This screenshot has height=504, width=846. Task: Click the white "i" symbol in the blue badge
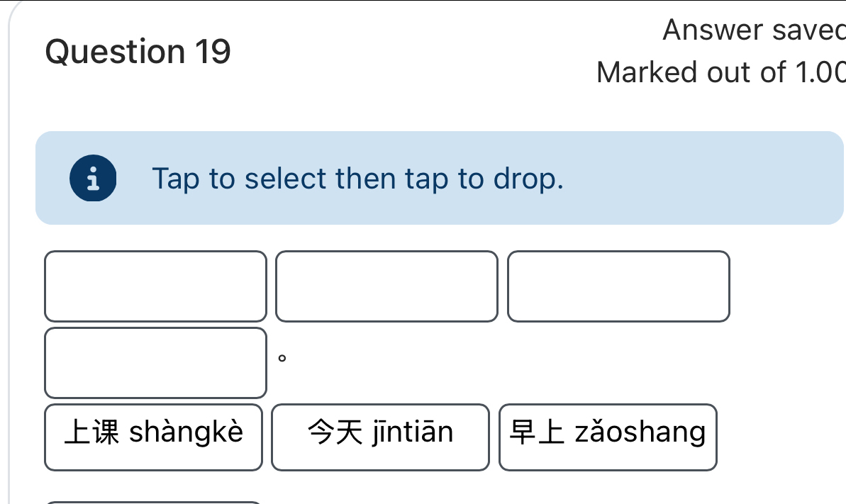tap(93, 178)
